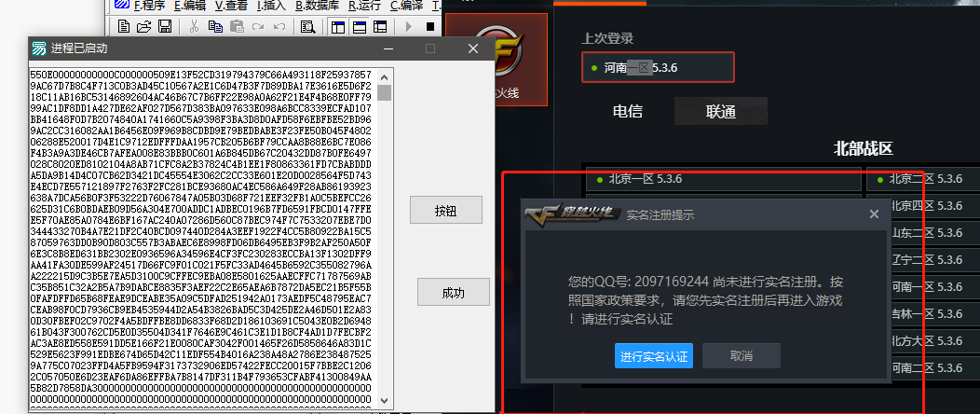The image size is (980, 414).
Task: Click the 按钮 button in process window
Action: (445, 210)
